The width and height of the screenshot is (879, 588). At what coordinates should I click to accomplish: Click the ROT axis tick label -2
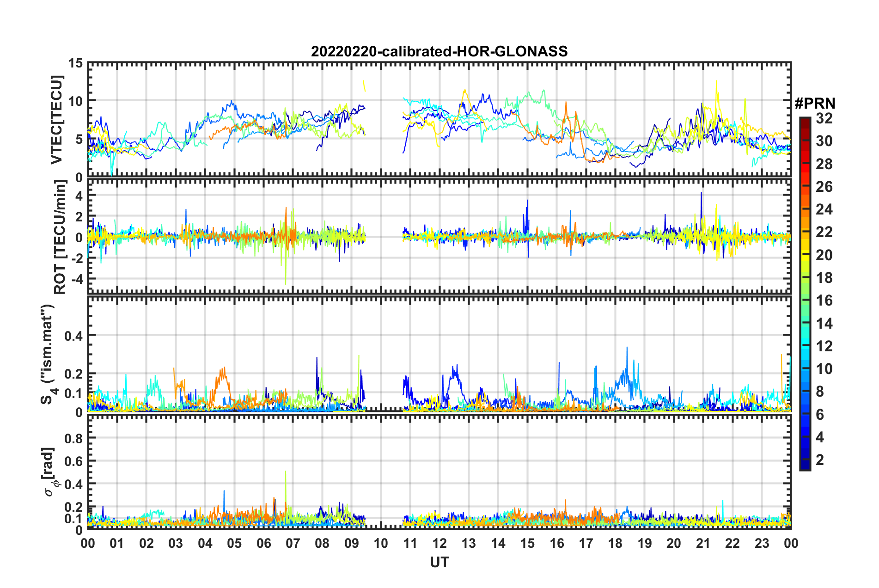coord(77,259)
